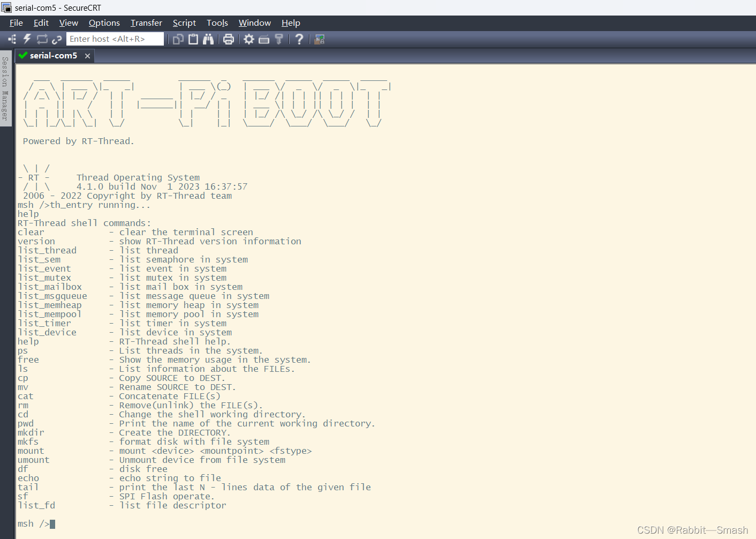Open the Tools menu
Image resolution: width=756 pixels, height=539 pixels.
[217, 23]
